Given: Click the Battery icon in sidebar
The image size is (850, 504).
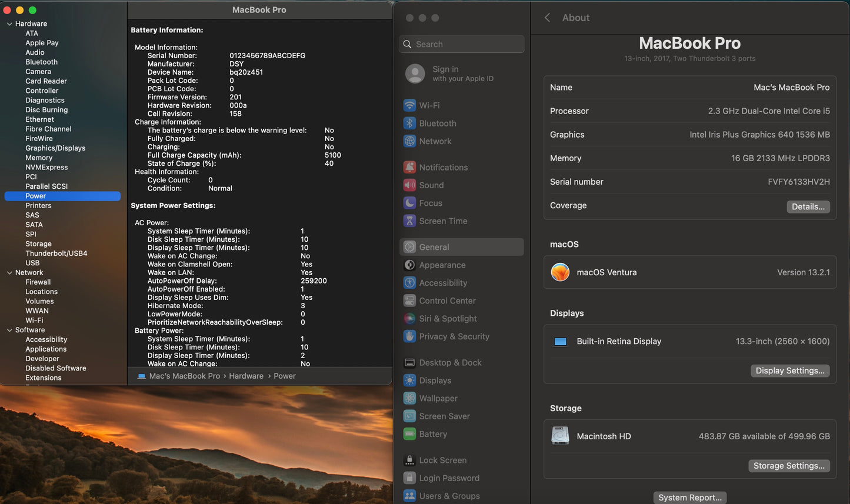Looking at the screenshot, I should click(409, 434).
